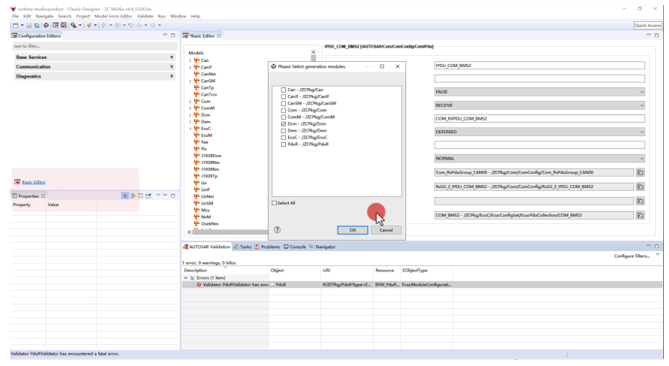
Task: Tick the EcuC - /ZCPkg/EcuC checkbox
Action: tap(283, 137)
